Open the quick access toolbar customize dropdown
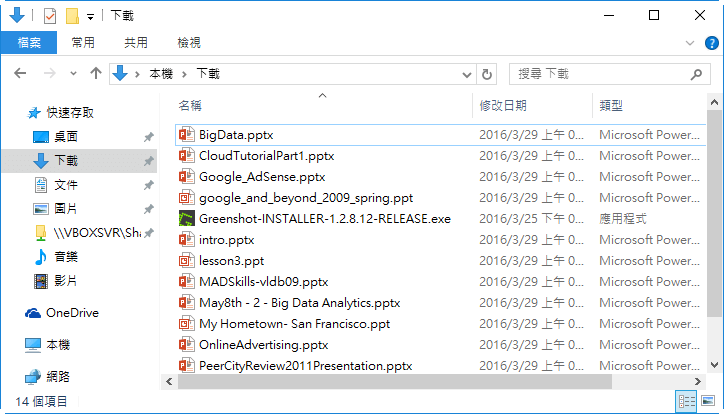724x414 pixels. (90, 17)
